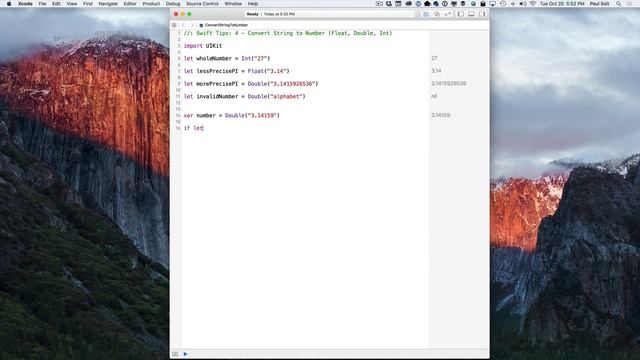Viewport: 640px width, 360px height.
Task: Click the invalidNumber declaration line
Action: 244,96
